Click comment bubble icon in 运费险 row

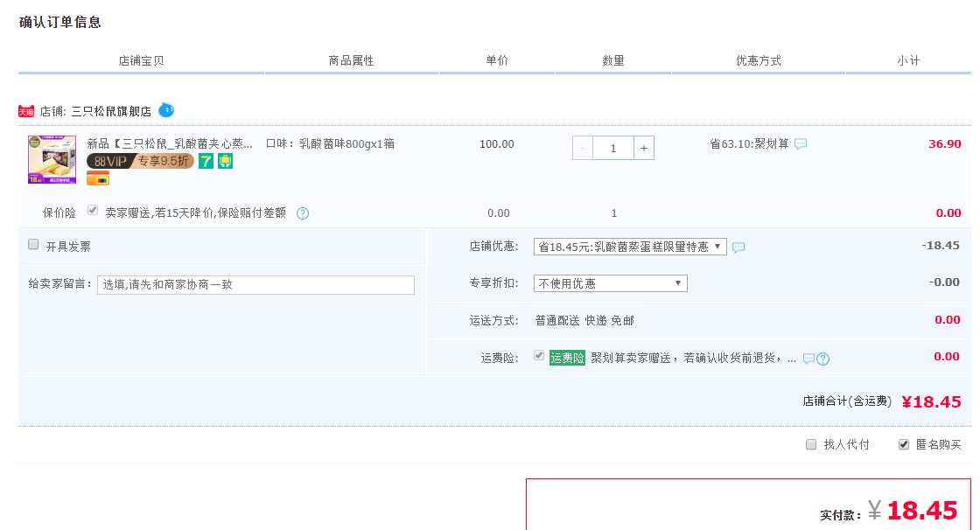click(x=808, y=359)
